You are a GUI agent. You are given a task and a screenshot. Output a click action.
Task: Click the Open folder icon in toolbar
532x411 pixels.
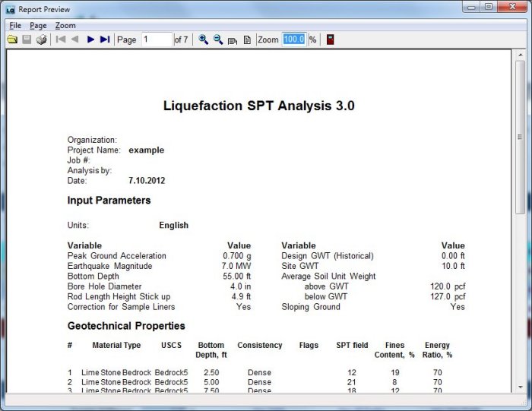point(12,40)
